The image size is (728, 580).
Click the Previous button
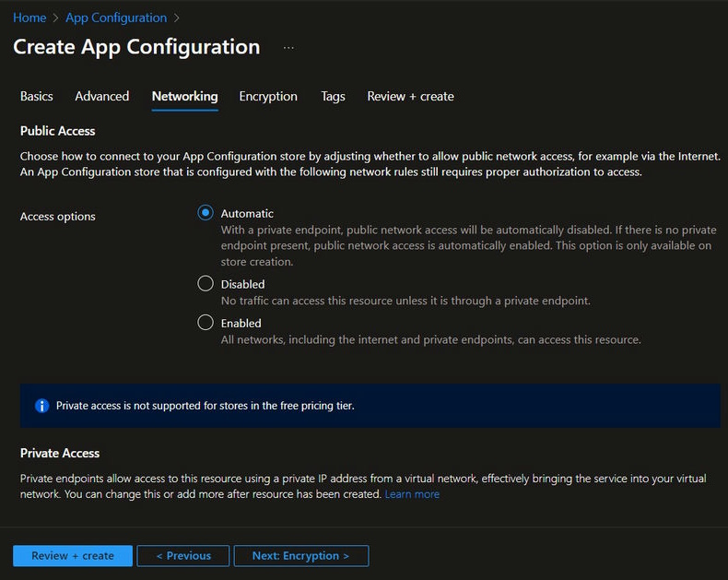tap(183, 556)
